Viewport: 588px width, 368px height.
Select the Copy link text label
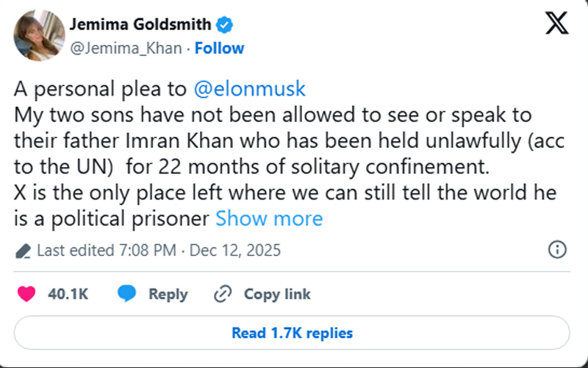(277, 294)
